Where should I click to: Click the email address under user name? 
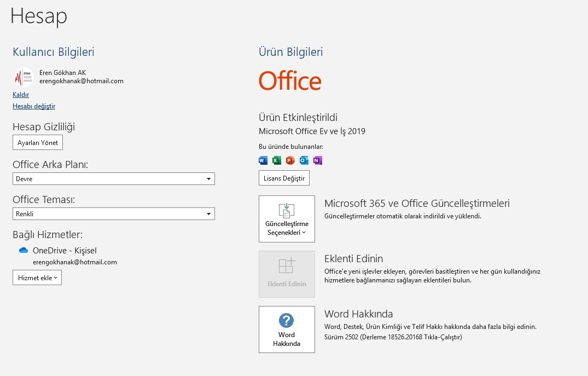click(81, 81)
